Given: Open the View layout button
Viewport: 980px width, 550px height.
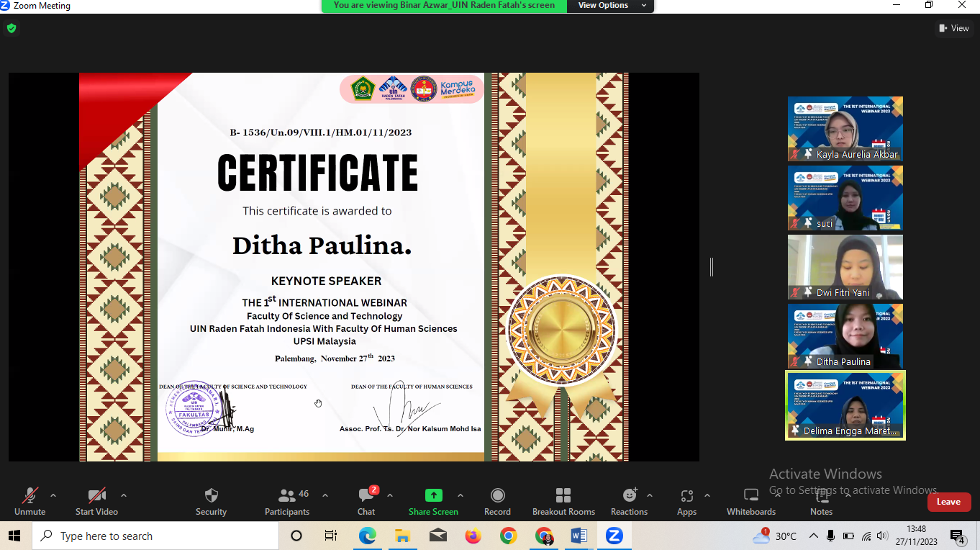Looking at the screenshot, I should 954,28.
